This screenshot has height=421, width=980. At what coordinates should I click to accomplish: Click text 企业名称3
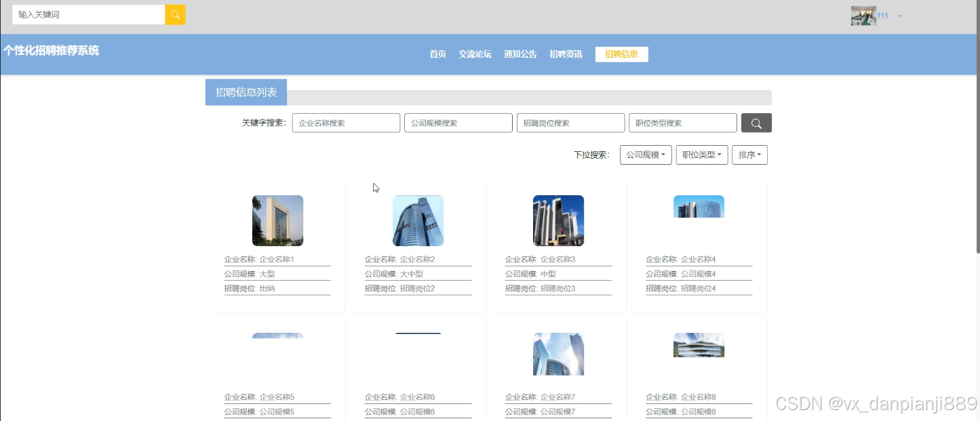point(557,260)
